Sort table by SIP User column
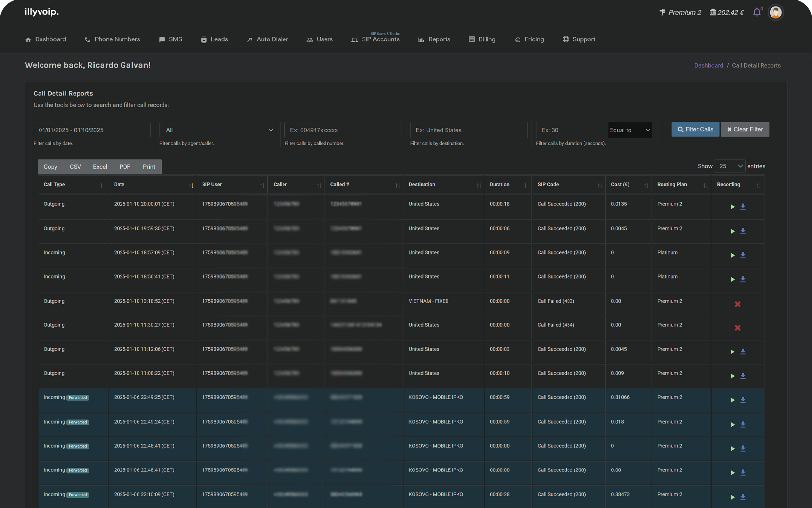Screen dimensions: 812x508 pyautogui.click(x=232, y=185)
